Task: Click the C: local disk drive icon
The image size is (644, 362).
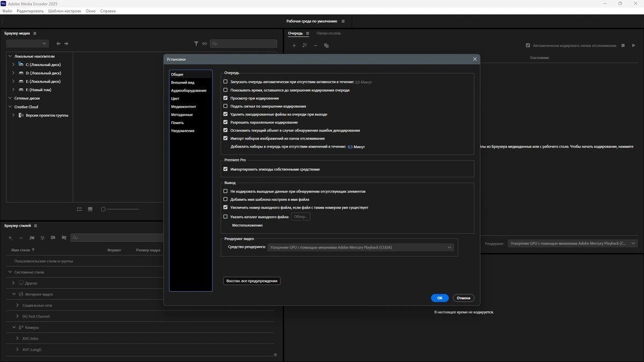Action: [x=21, y=64]
